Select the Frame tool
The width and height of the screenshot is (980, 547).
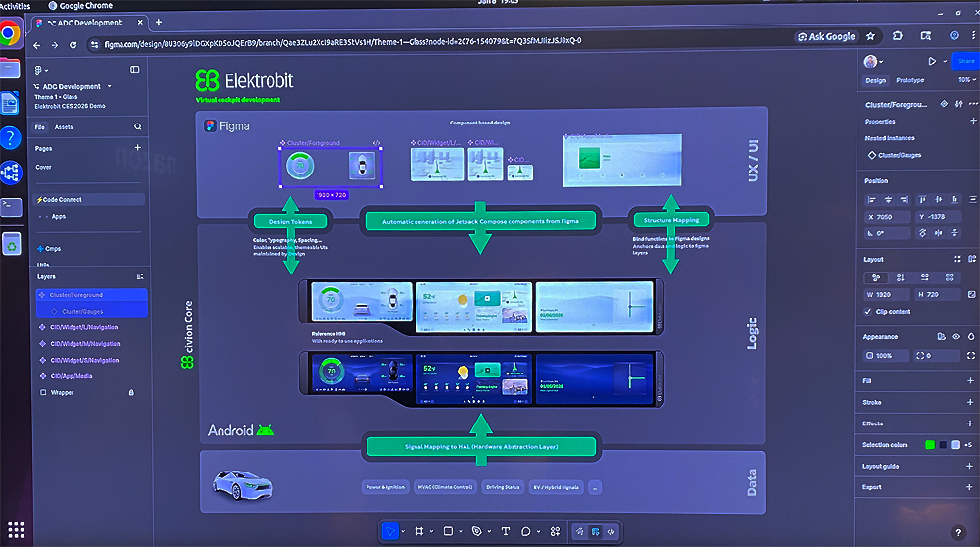[x=419, y=531]
